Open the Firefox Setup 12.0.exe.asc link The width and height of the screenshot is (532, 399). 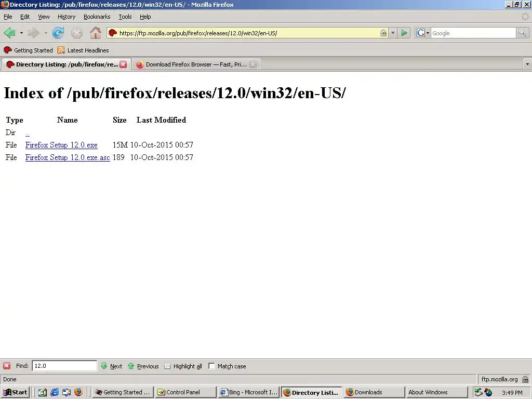(x=68, y=157)
